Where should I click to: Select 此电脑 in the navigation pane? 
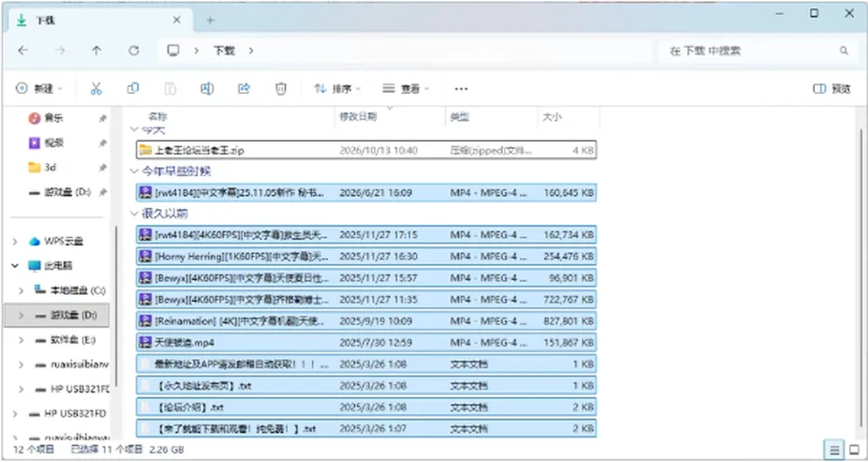coord(58,266)
